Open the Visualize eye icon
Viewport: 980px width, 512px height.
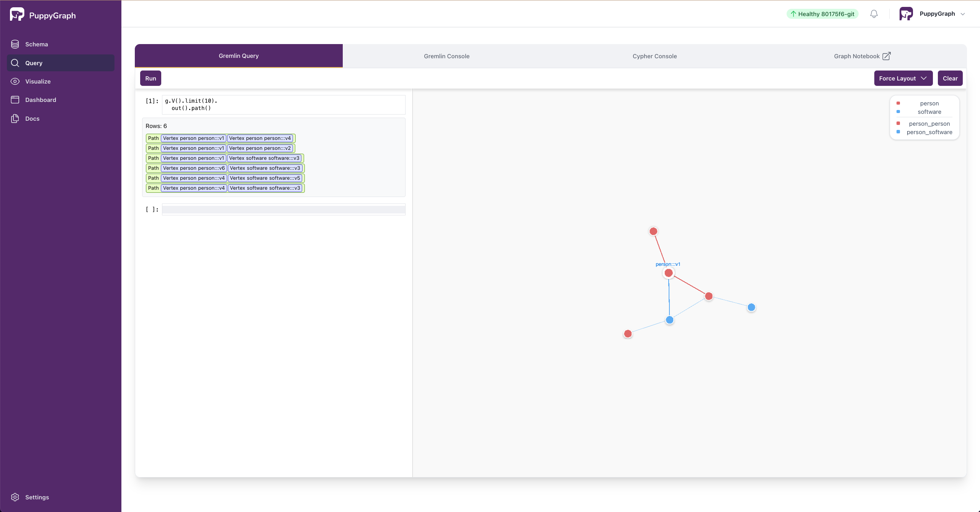tap(15, 81)
